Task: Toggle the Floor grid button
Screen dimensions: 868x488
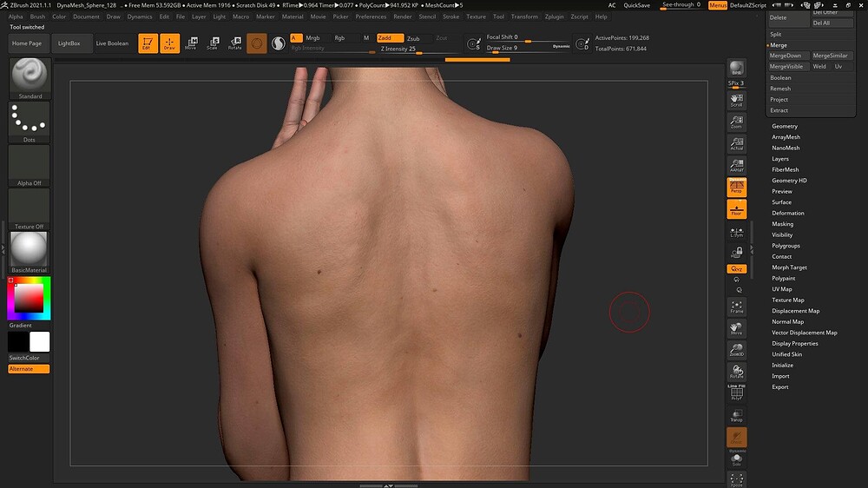Action: (x=736, y=209)
